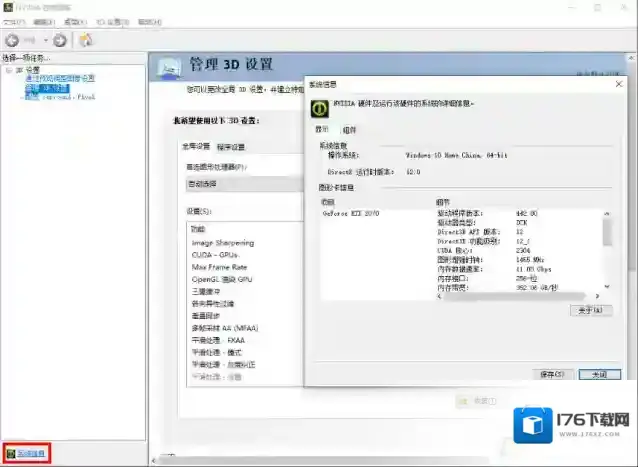Click the 内存接口 256-位 detail row
Viewport: 638px width, 467px height.
point(487,278)
